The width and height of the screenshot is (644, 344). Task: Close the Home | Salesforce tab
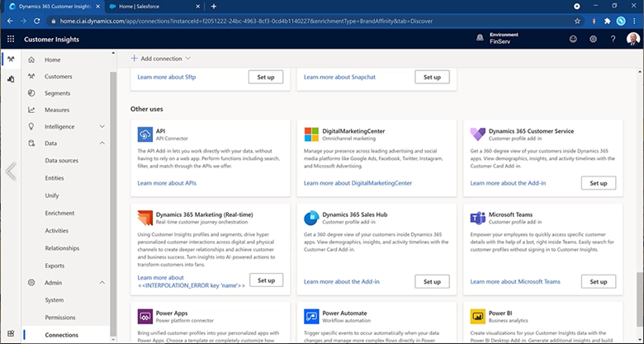[x=197, y=7]
